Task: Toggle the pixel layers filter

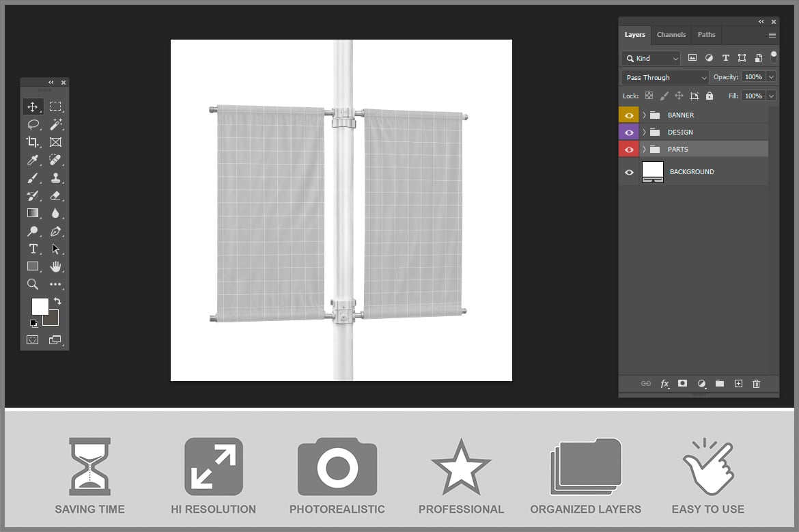Action: (692, 57)
